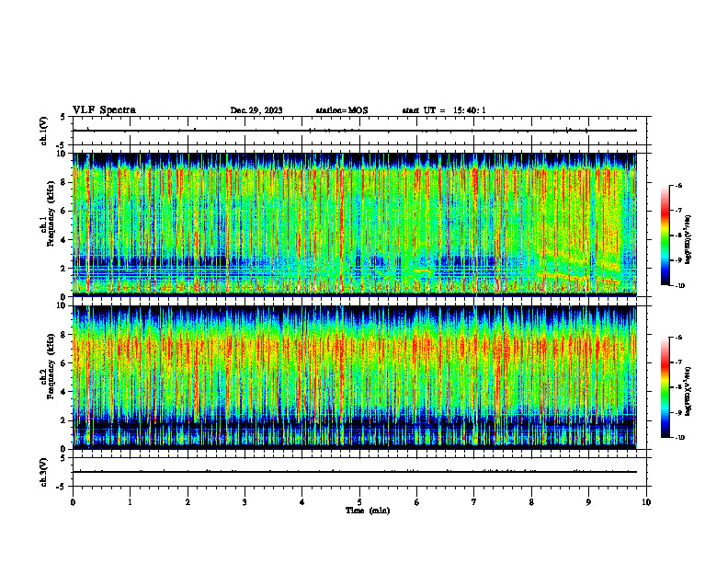The image size is (728, 563).
Task: Click the ch.1(V) waveform axis label
Action: 43,131
